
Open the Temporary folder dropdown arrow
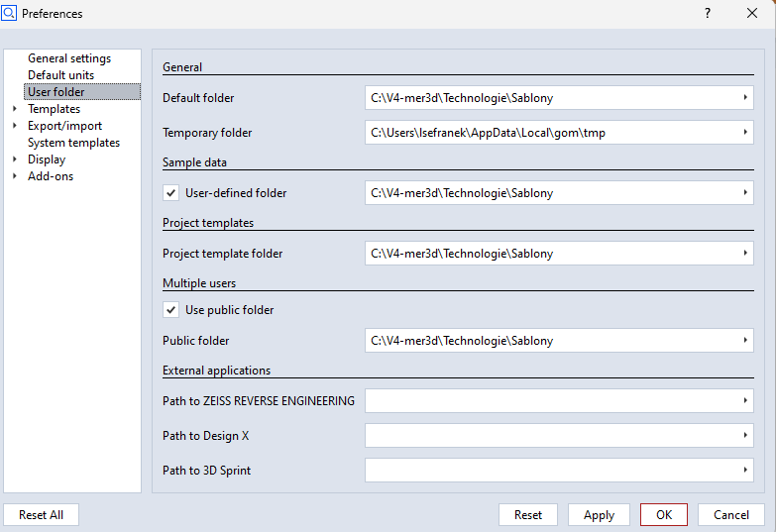click(744, 133)
